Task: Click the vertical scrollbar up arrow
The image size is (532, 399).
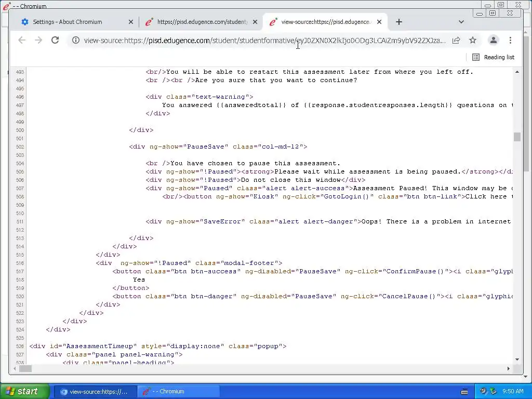Action: point(517,72)
